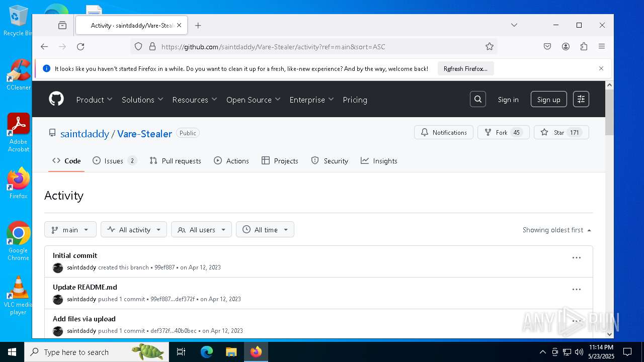Open the All time filter dropdown
This screenshot has width=644, height=362.
tap(265, 229)
